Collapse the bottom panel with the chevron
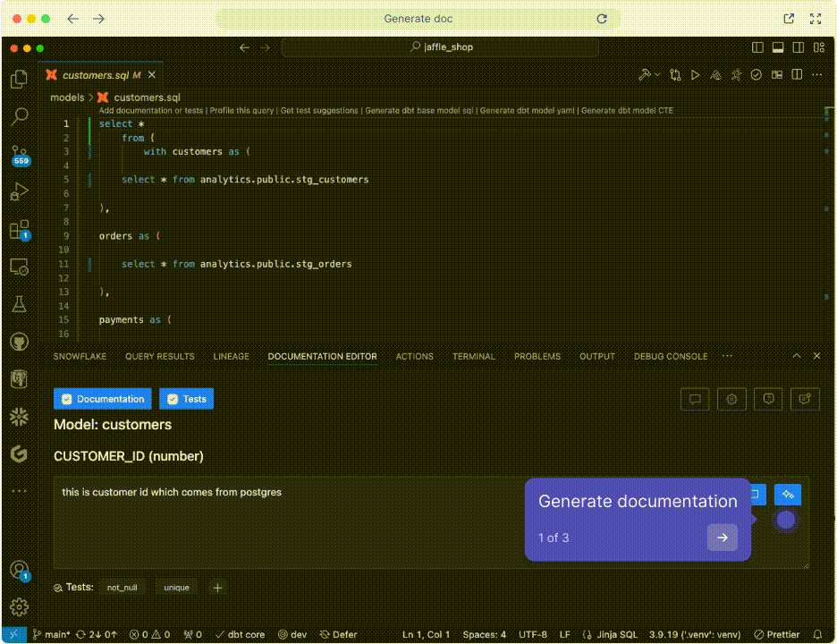Screen dimensions: 837x644 (x=796, y=355)
